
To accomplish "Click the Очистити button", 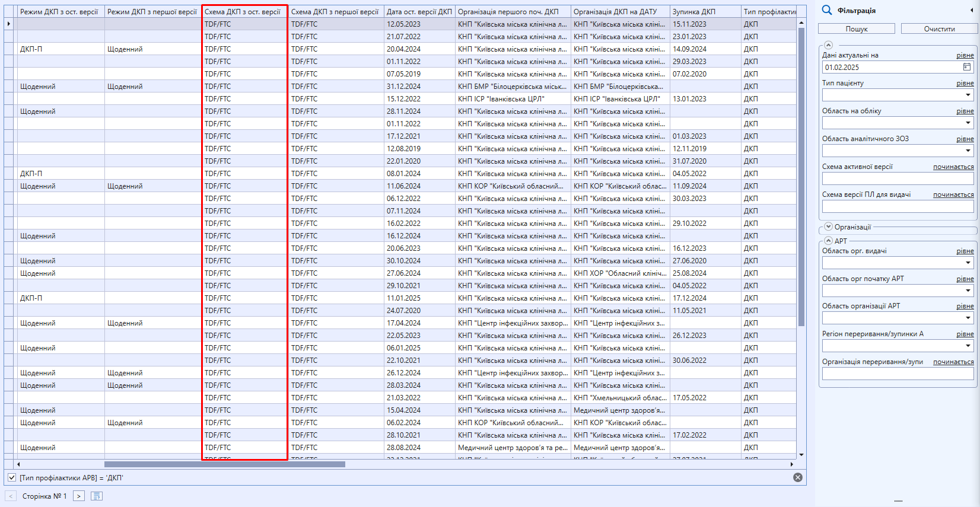I will pos(939,28).
